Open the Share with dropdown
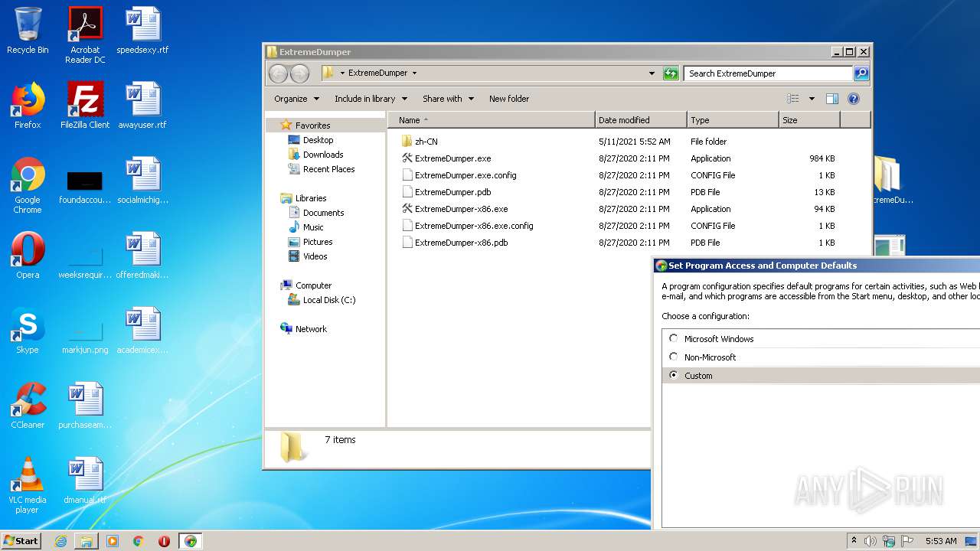This screenshot has width=980, height=551. 448,99
